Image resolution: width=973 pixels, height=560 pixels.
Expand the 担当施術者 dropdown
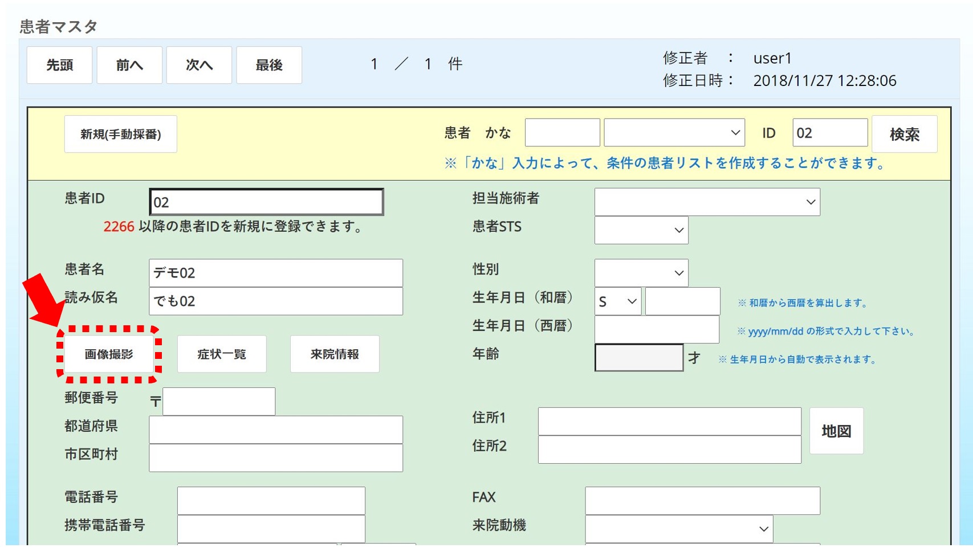coord(707,202)
